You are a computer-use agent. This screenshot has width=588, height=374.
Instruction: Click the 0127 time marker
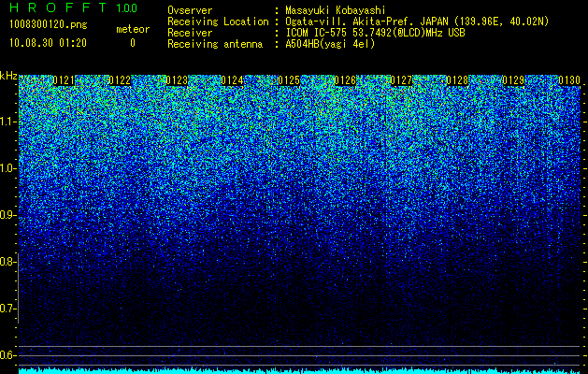(x=401, y=80)
